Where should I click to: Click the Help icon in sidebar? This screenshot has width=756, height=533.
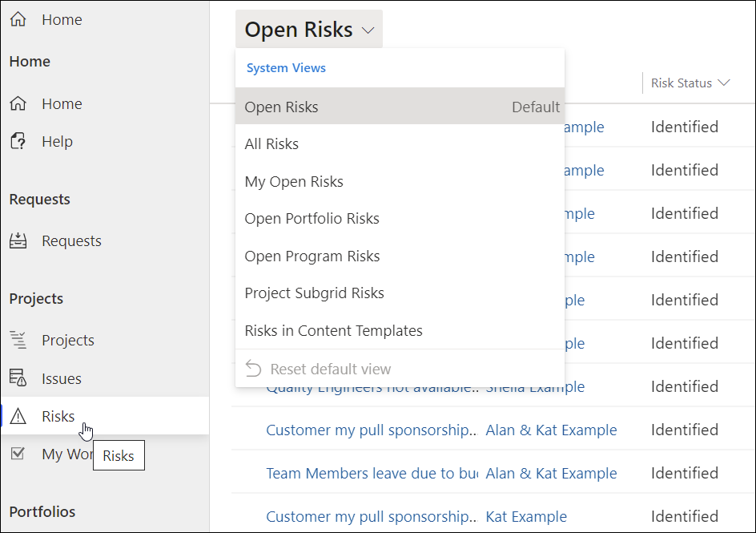(x=18, y=142)
